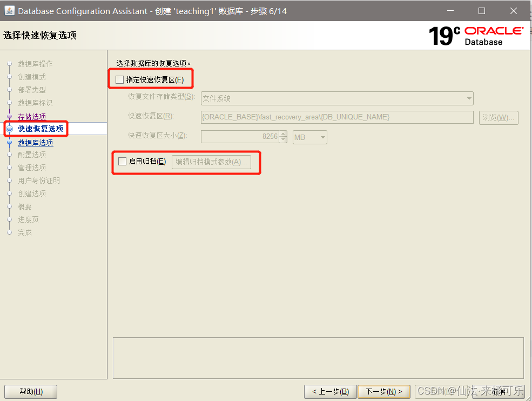This screenshot has height=401, width=532.
Task: Enable the 启用归档 checkbox
Action: (122, 161)
